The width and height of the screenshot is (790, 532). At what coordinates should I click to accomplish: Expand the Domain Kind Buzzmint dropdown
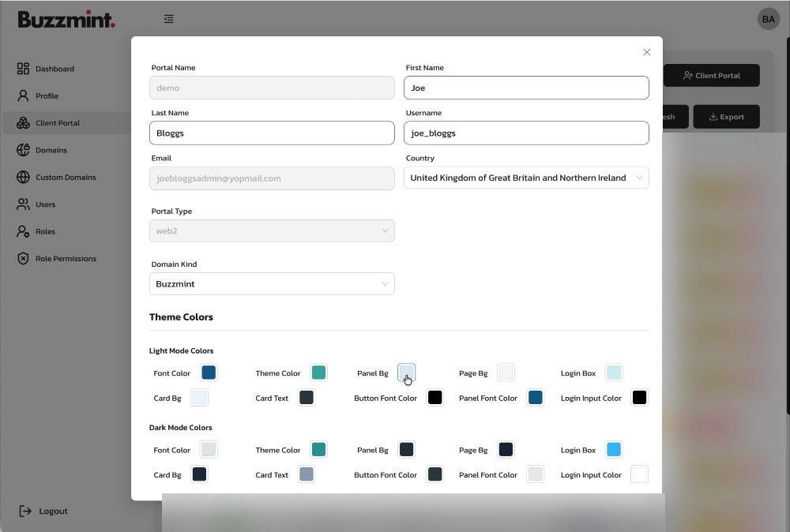click(272, 284)
